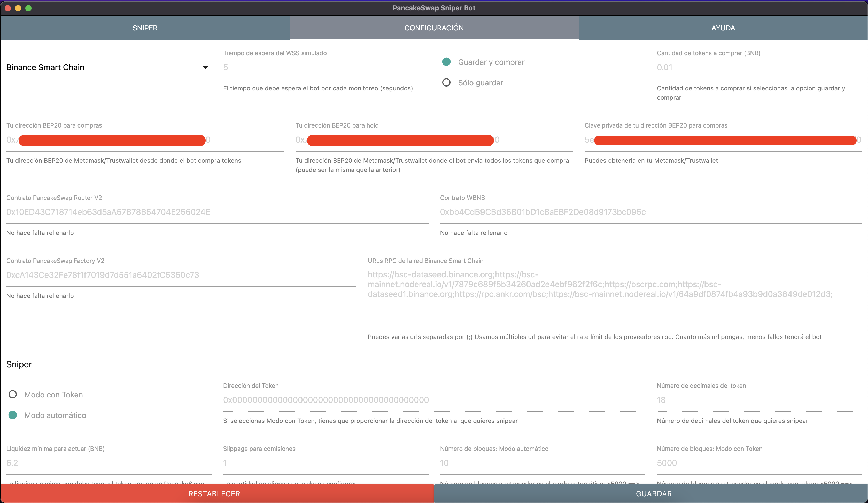The height and width of the screenshot is (503, 868).
Task: Choose the Modo con Token radio button
Action: (13, 395)
